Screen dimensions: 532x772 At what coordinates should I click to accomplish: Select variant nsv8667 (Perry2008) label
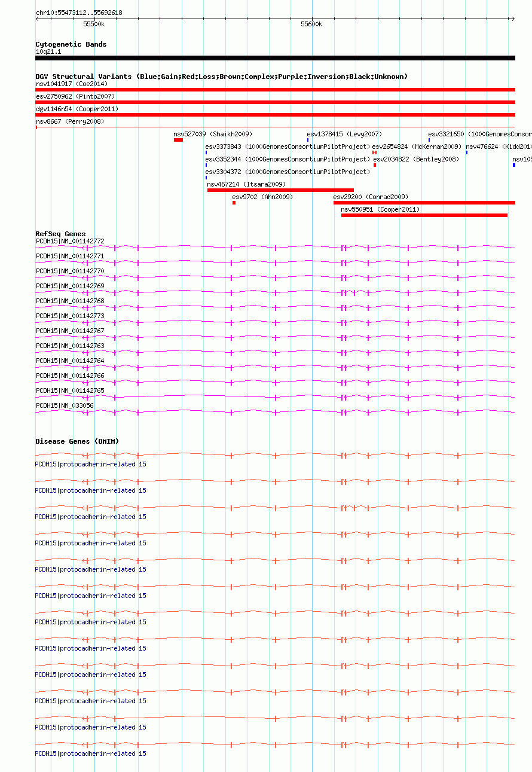click(70, 121)
